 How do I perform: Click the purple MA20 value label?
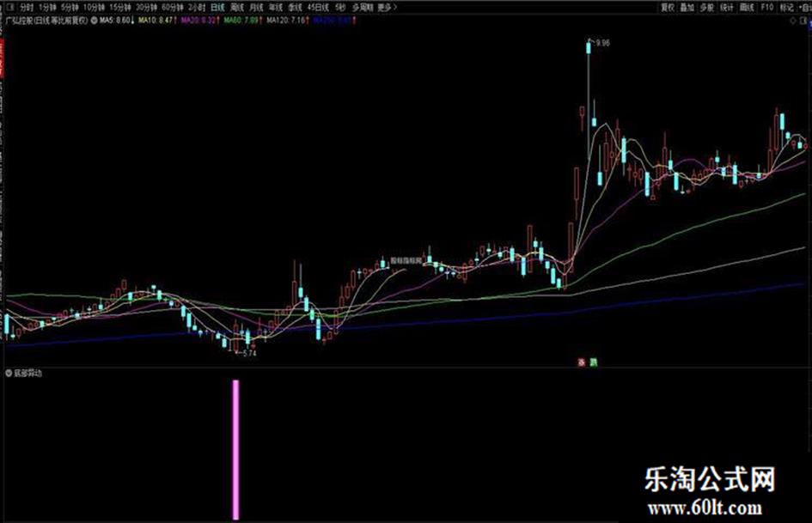(x=200, y=21)
